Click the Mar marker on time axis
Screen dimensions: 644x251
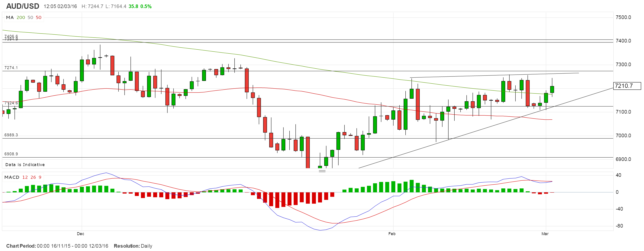coord(545,234)
